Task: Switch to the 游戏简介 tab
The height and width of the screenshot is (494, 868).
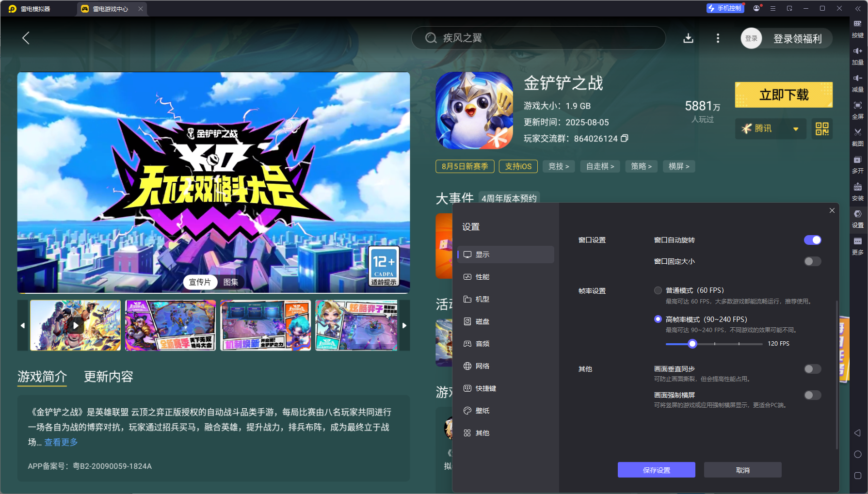Action: click(42, 377)
